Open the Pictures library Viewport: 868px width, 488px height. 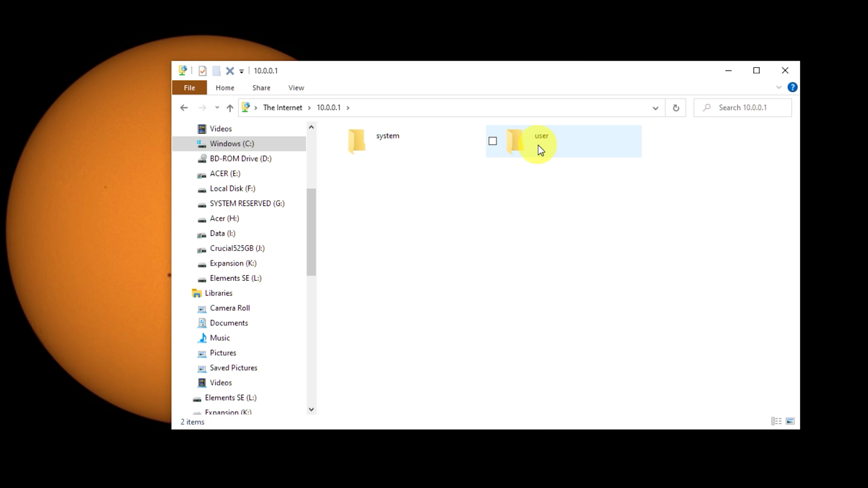pyautogui.click(x=223, y=352)
